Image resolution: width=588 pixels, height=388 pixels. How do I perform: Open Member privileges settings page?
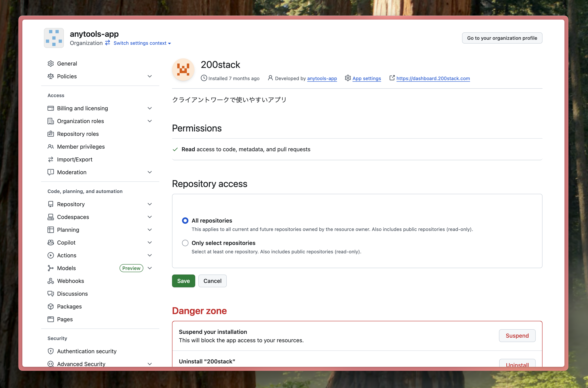pos(81,147)
